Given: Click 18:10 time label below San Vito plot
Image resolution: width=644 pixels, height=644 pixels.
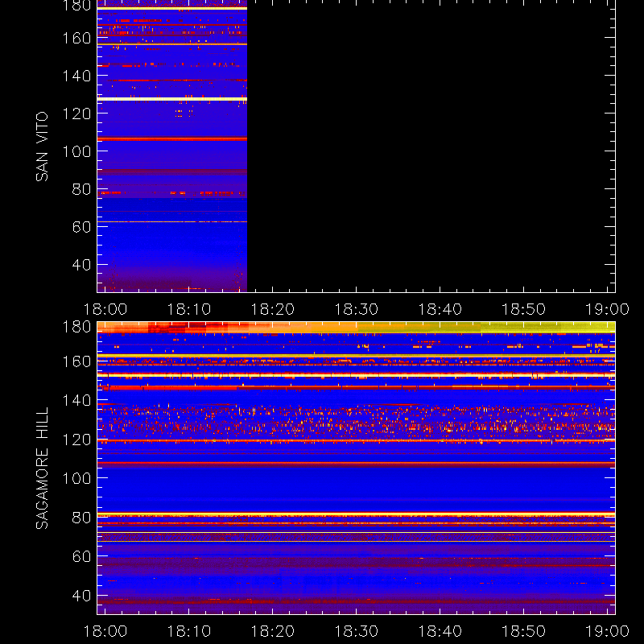Looking at the screenshot, I should [x=189, y=309].
